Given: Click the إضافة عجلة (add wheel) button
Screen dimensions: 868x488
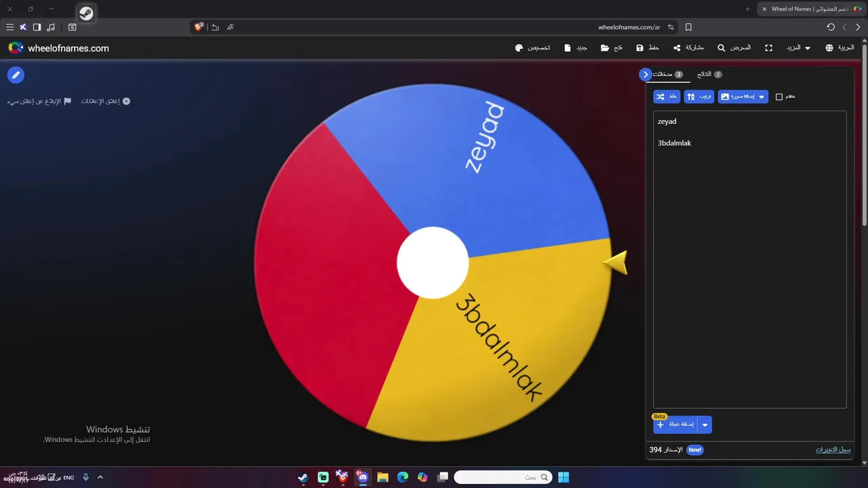Looking at the screenshot, I should coord(675,424).
